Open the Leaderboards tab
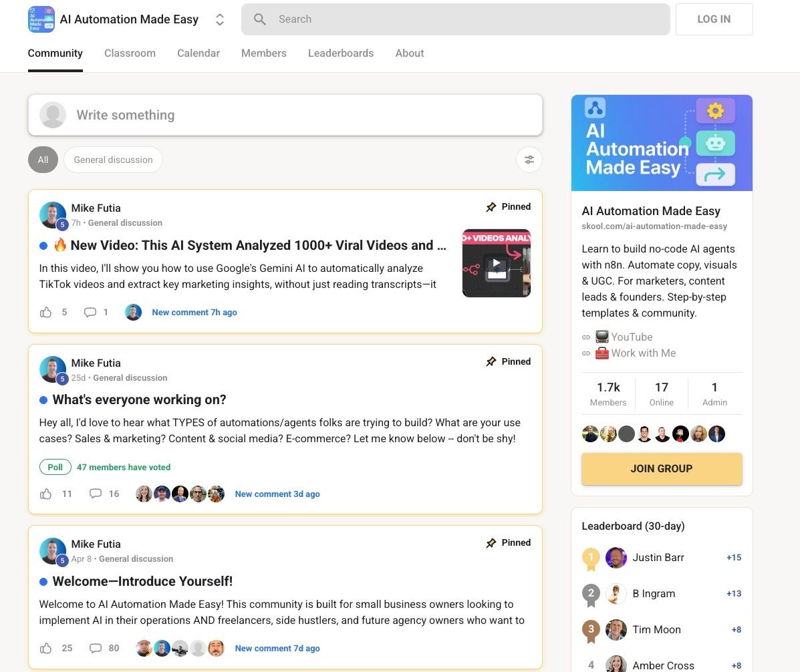This screenshot has width=800, height=672. tap(341, 53)
